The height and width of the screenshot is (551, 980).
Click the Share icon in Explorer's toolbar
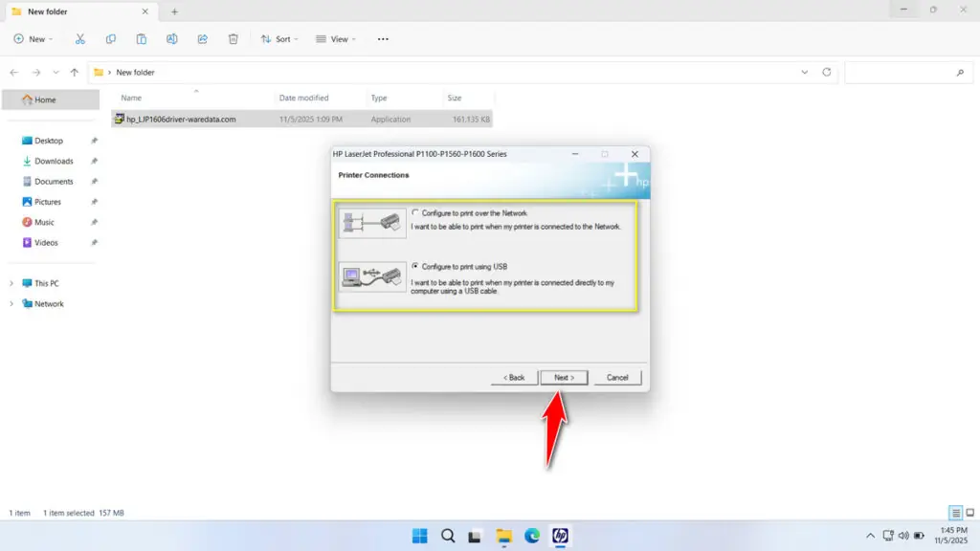pyautogui.click(x=202, y=38)
